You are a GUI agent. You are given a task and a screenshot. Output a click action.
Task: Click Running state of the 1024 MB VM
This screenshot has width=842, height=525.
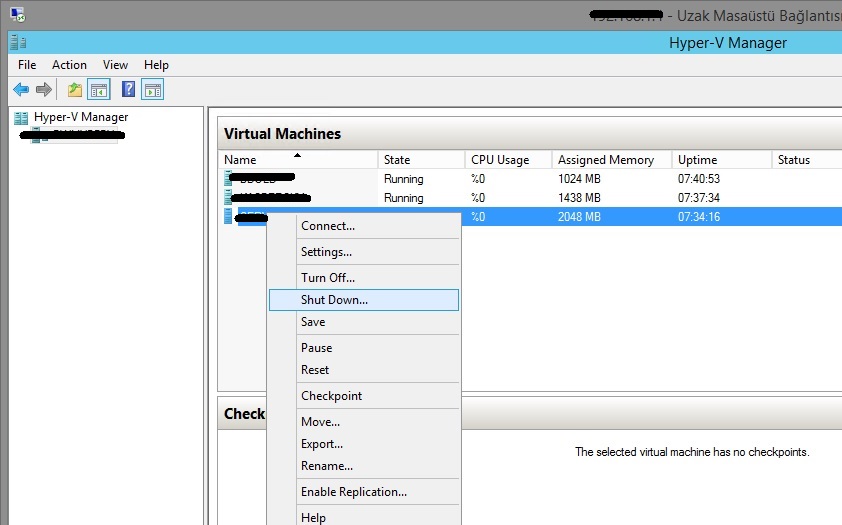(404, 179)
